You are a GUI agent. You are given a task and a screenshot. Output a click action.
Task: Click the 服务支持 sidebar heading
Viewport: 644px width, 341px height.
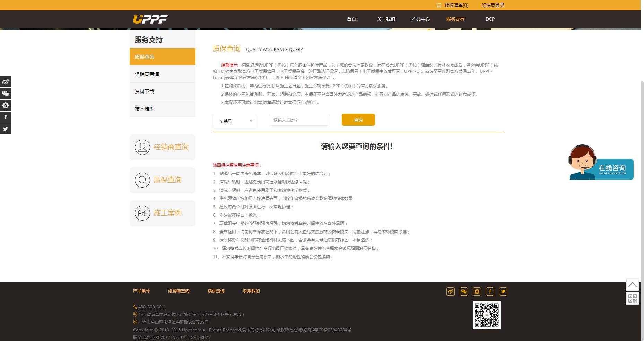pos(149,40)
